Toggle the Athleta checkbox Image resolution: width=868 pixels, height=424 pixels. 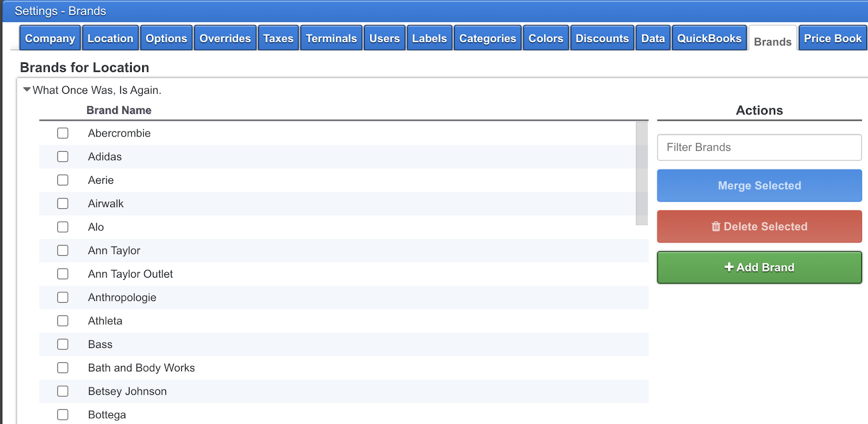pyautogui.click(x=63, y=321)
